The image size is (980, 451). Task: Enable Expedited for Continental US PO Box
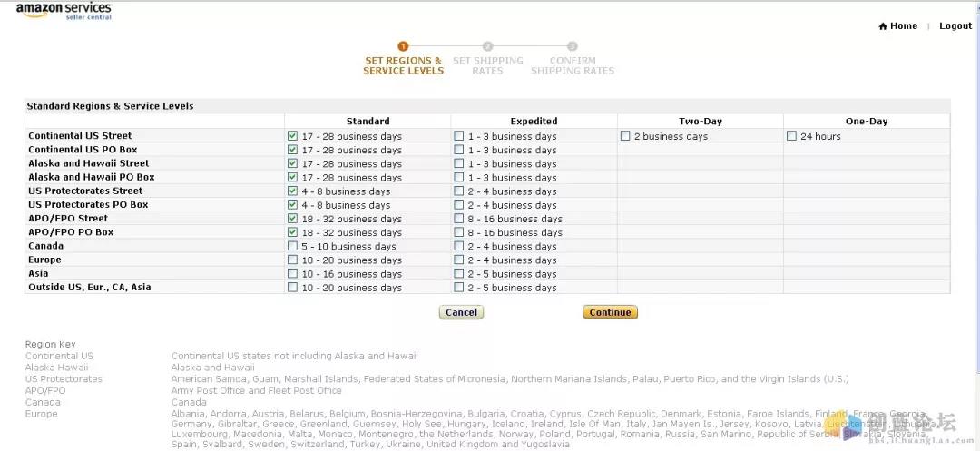[x=459, y=150]
